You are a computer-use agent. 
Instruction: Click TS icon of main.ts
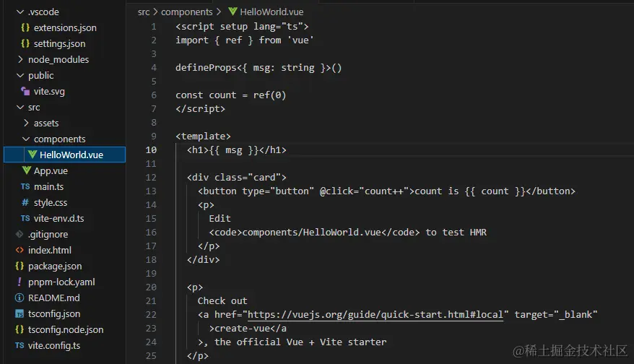click(25, 186)
